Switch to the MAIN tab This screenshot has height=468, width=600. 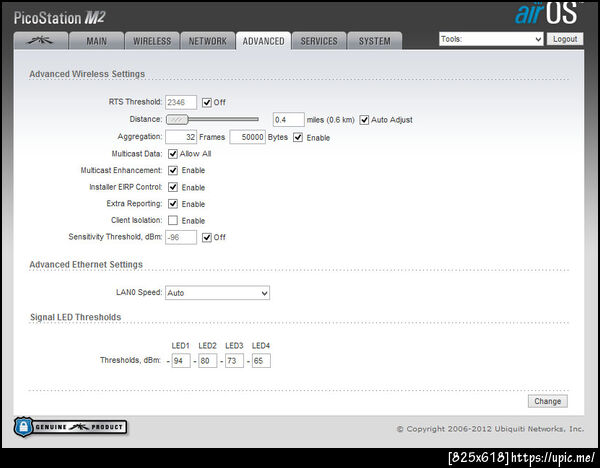96,41
